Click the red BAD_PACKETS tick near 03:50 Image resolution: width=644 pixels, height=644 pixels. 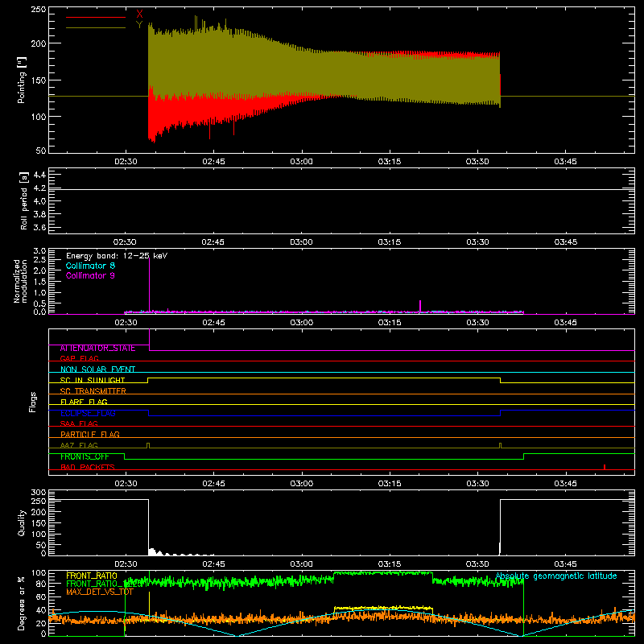coord(605,467)
